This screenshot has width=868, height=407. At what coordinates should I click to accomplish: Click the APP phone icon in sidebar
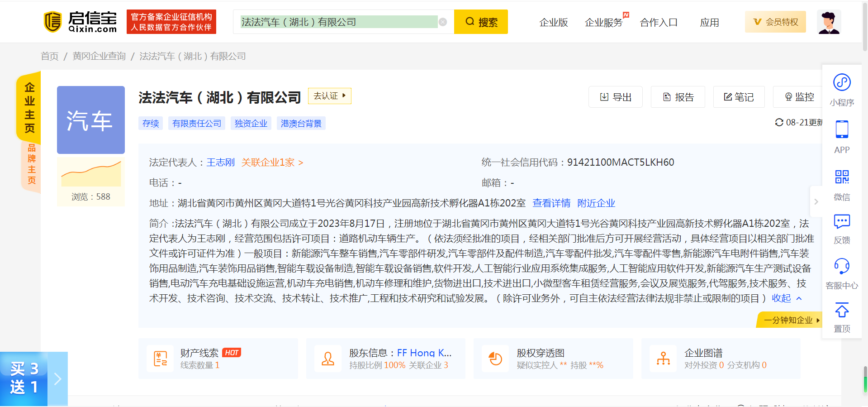click(x=842, y=129)
